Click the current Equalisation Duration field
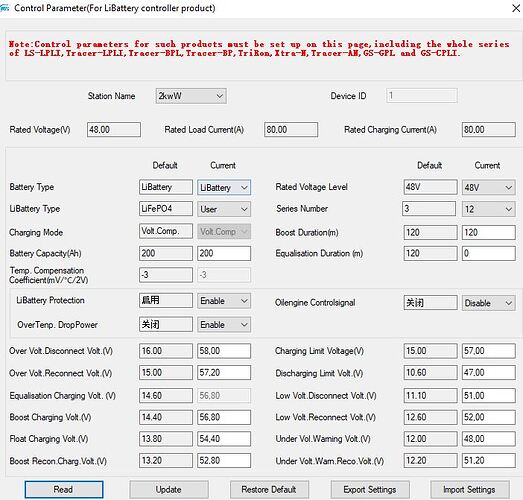This screenshot has height=500, width=523. tap(489, 253)
